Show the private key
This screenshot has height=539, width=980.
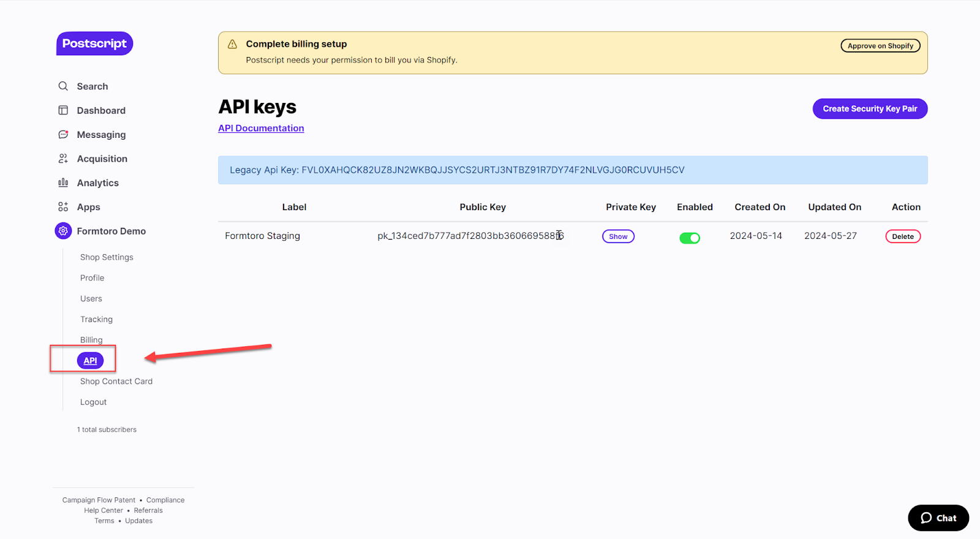click(618, 236)
